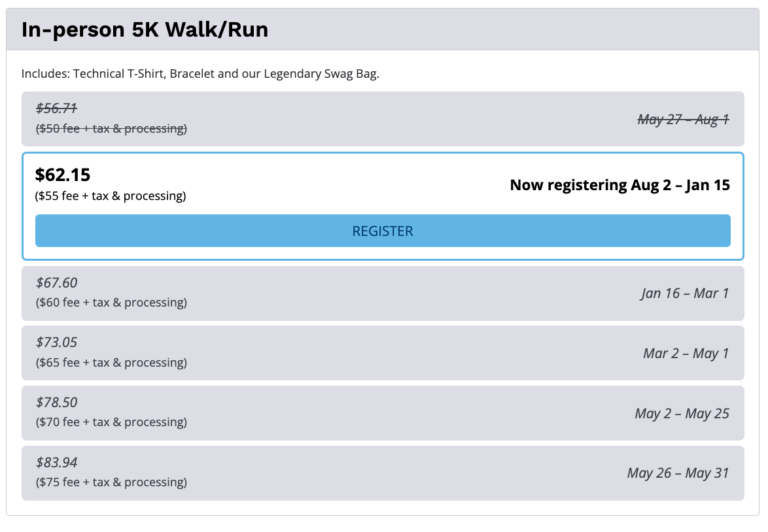Viewport: 768px width, 532px height.
Task: Click the $70 fee + tax note
Action: [111, 422]
